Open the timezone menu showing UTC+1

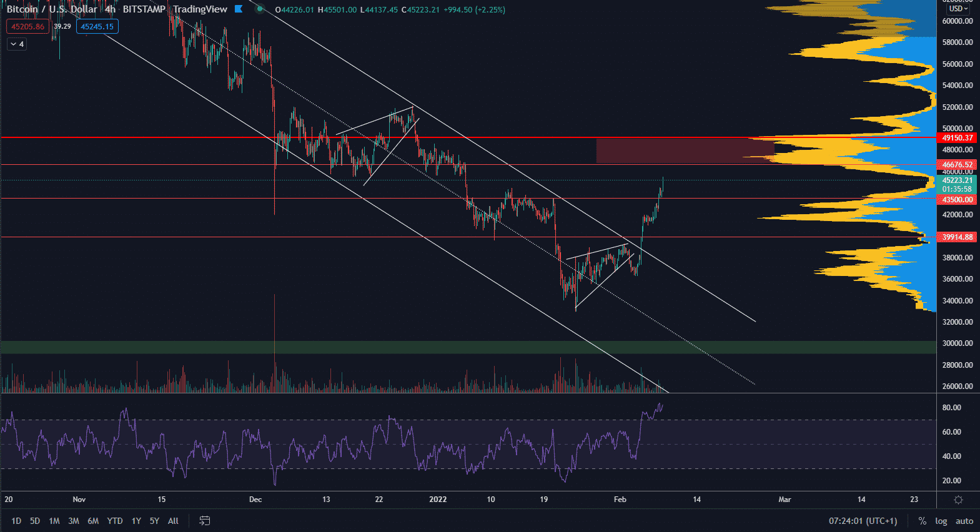[863, 521]
